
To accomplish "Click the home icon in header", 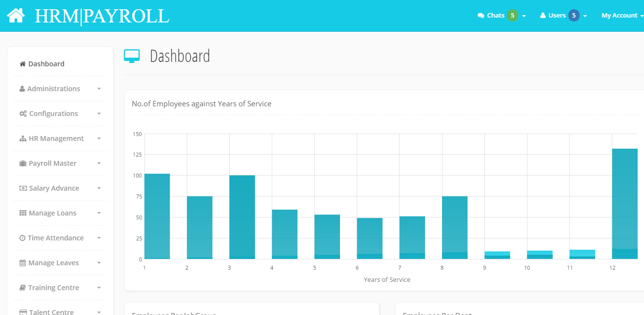I will [16, 16].
